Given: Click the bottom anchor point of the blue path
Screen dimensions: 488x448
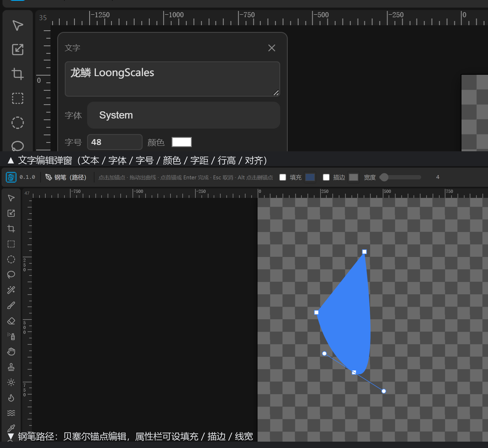Looking at the screenshot, I should 354,372.
